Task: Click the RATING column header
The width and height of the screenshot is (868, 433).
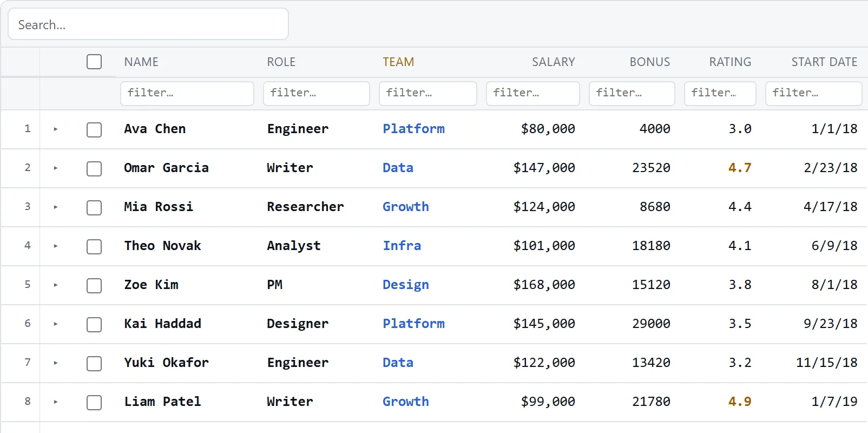Action: click(730, 62)
